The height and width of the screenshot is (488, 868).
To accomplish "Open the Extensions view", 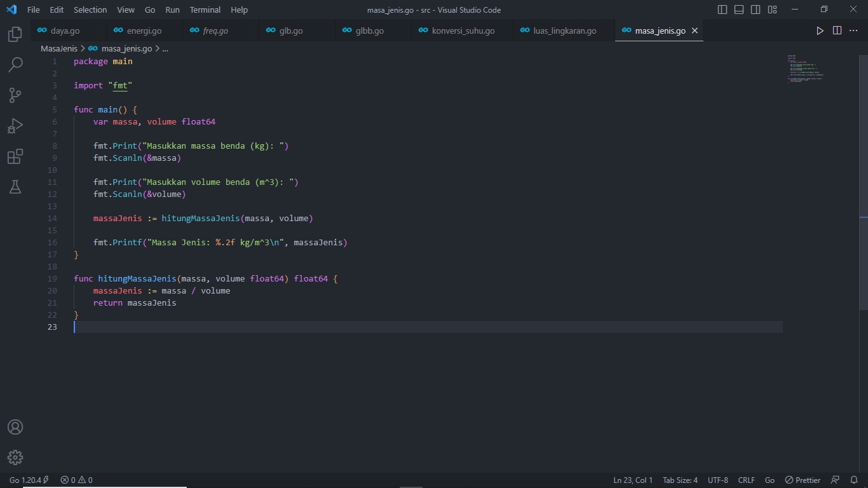I will 15,156.
